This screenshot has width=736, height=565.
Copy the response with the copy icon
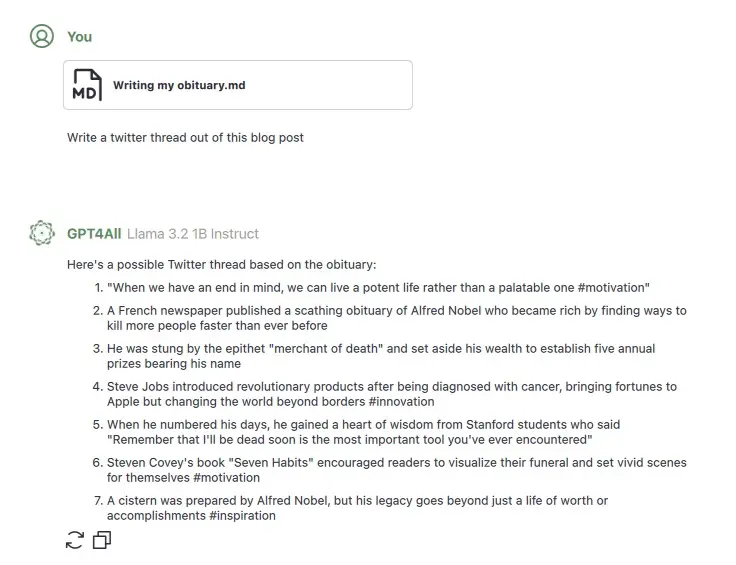click(x=102, y=541)
